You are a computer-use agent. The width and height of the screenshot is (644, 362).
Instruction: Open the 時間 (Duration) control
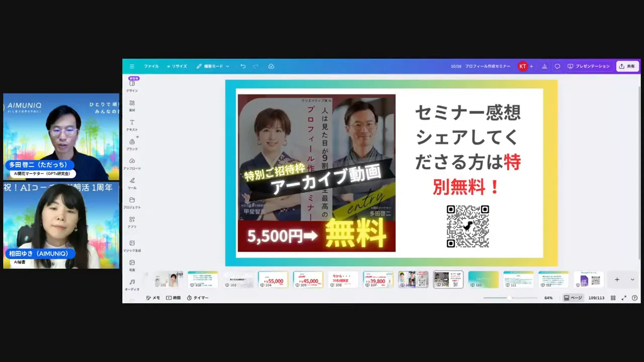(x=173, y=298)
